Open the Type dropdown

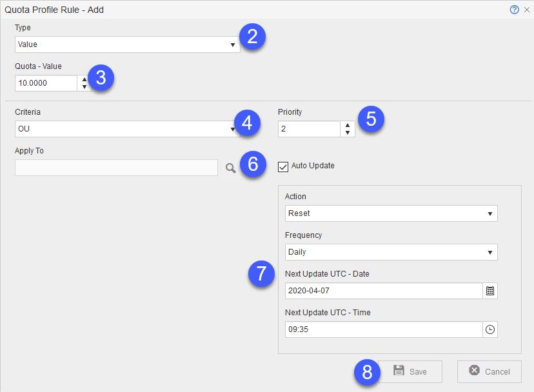coord(127,44)
